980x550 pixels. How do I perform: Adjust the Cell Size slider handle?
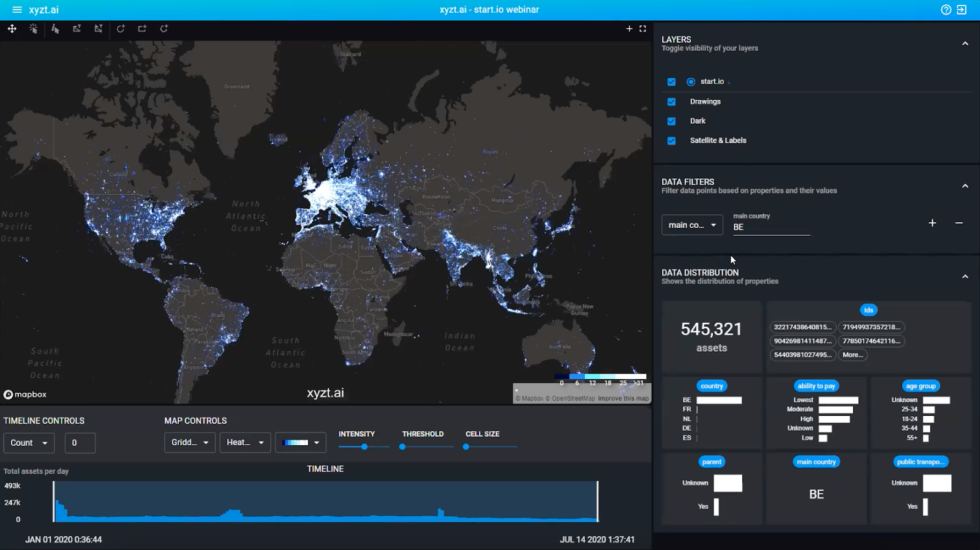[x=466, y=447]
